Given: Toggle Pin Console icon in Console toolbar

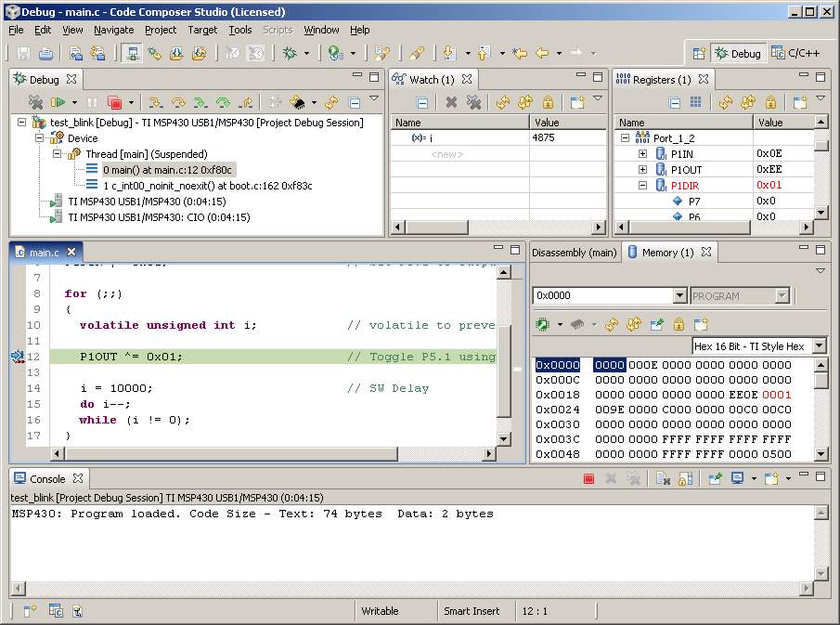Looking at the screenshot, I should pos(715,478).
